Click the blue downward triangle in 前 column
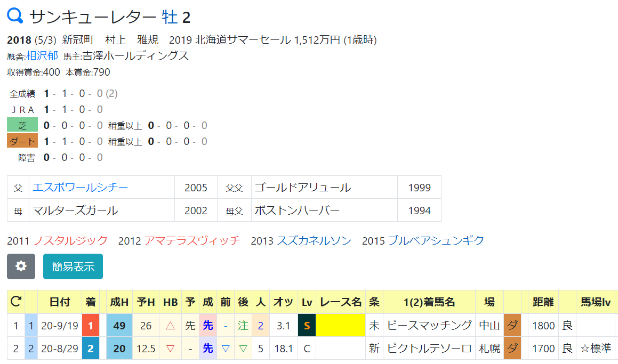This screenshot has height=364, width=618. coord(226,348)
